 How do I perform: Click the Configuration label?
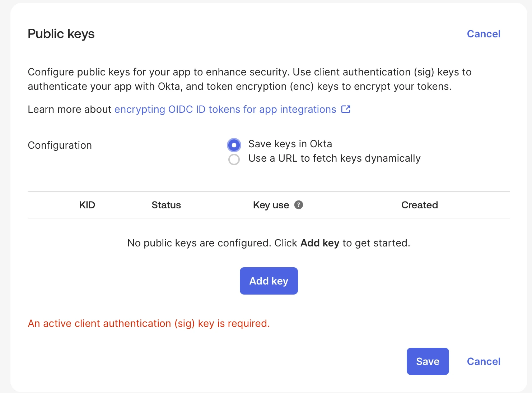click(60, 145)
